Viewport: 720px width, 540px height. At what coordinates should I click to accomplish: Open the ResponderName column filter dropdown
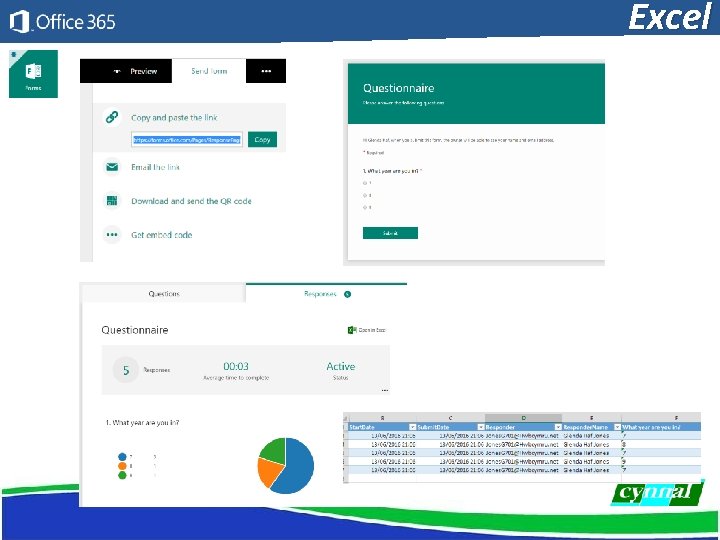point(617,427)
